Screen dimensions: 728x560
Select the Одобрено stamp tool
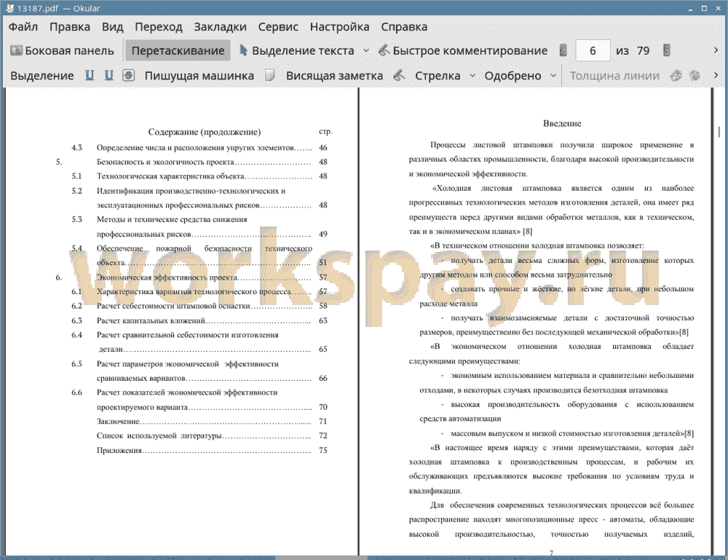coord(513,76)
